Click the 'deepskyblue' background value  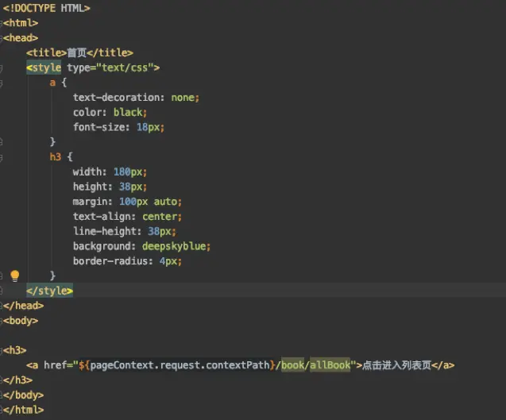point(174,246)
